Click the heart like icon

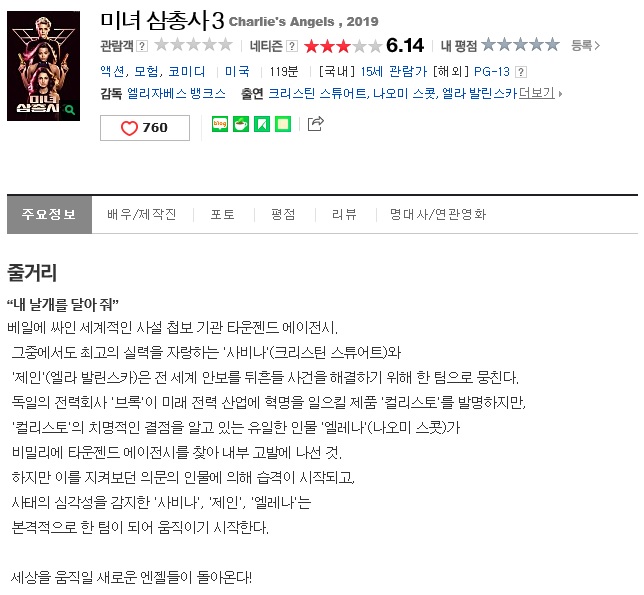coord(129,128)
